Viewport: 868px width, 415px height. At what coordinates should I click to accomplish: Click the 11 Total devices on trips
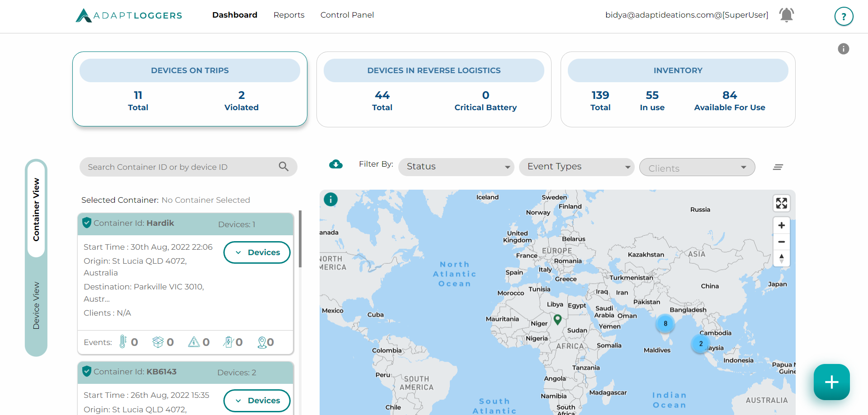138,101
